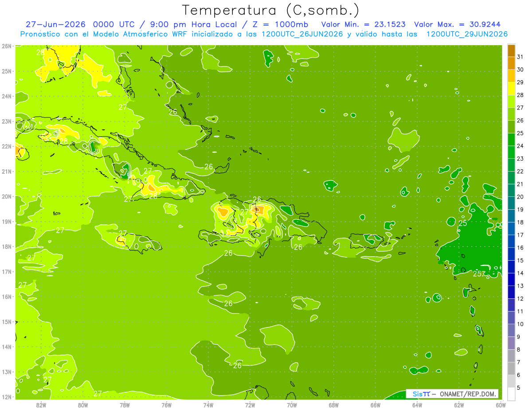The width and height of the screenshot is (532, 411).
Task: Click the colorbar label '28'
Action: 520,95
